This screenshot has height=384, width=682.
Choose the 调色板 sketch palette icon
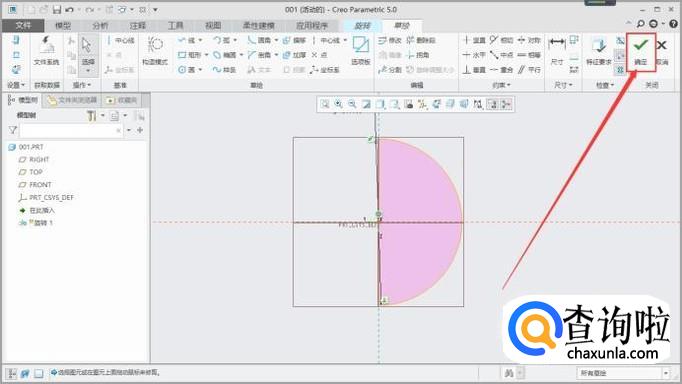tap(361, 51)
